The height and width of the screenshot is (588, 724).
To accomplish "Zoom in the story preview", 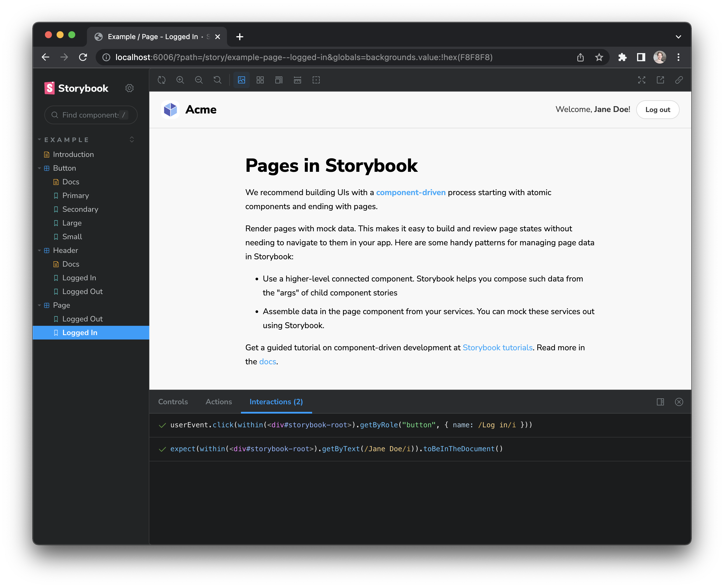I will (x=180, y=80).
